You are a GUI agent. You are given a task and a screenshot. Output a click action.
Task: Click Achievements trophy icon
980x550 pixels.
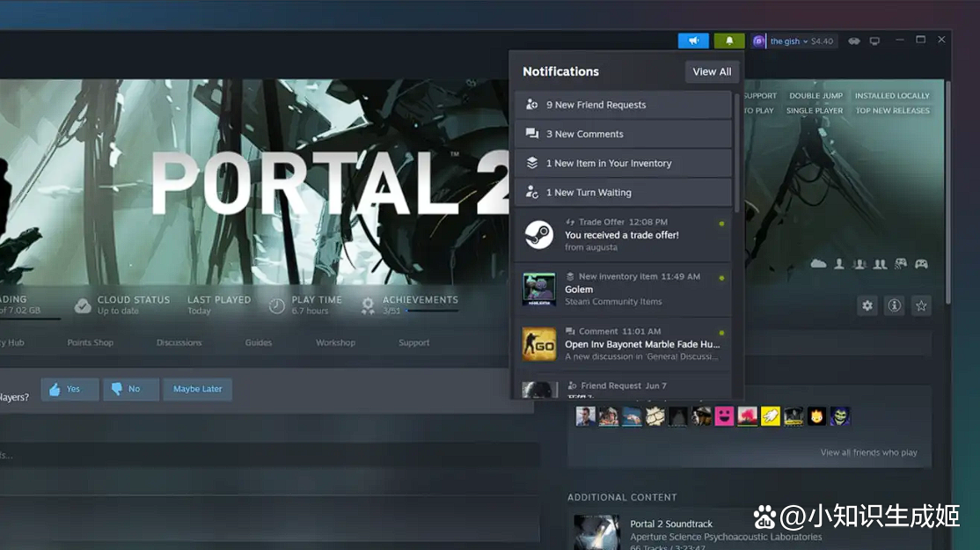coord(368,305)
